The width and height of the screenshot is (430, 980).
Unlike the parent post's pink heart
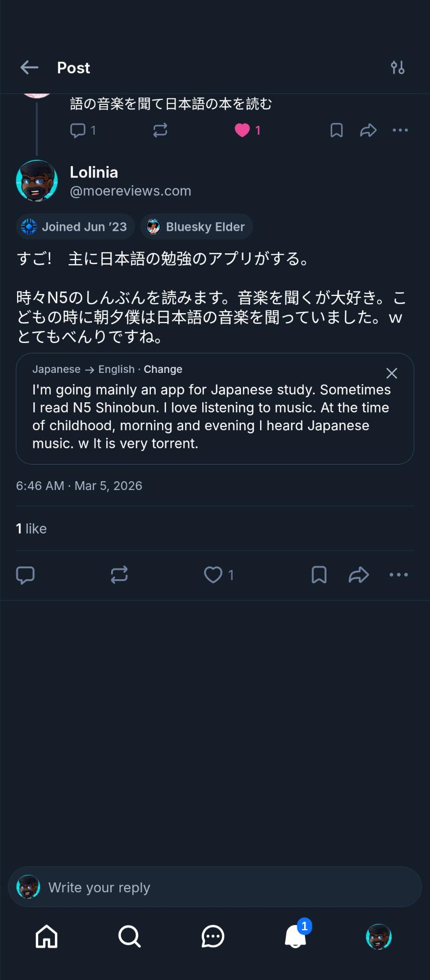click(242, 130)
